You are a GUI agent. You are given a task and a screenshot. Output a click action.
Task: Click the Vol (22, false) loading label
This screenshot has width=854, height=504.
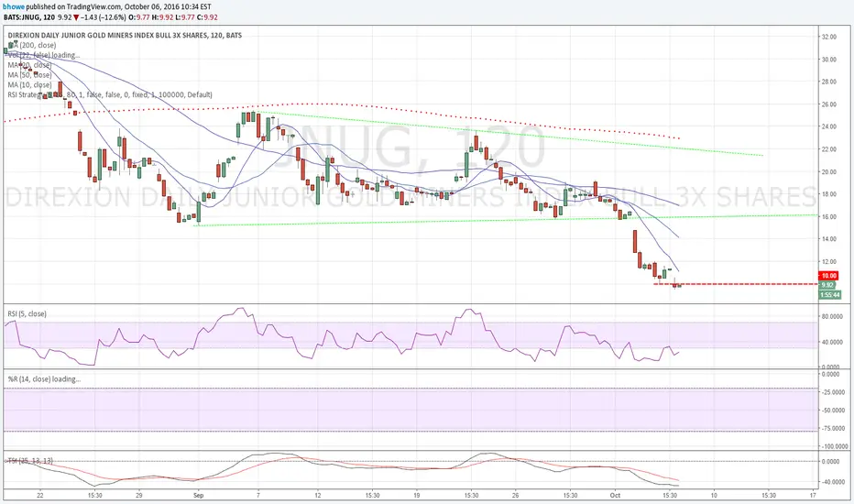pos(44,55)
